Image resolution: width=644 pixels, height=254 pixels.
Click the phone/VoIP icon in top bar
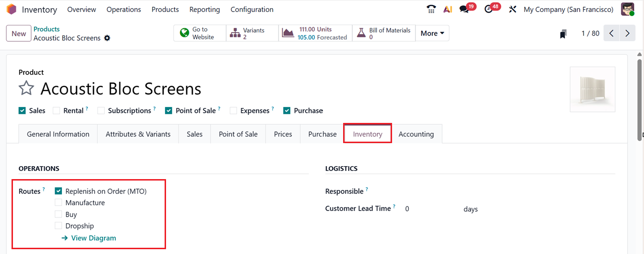(431, 9)
